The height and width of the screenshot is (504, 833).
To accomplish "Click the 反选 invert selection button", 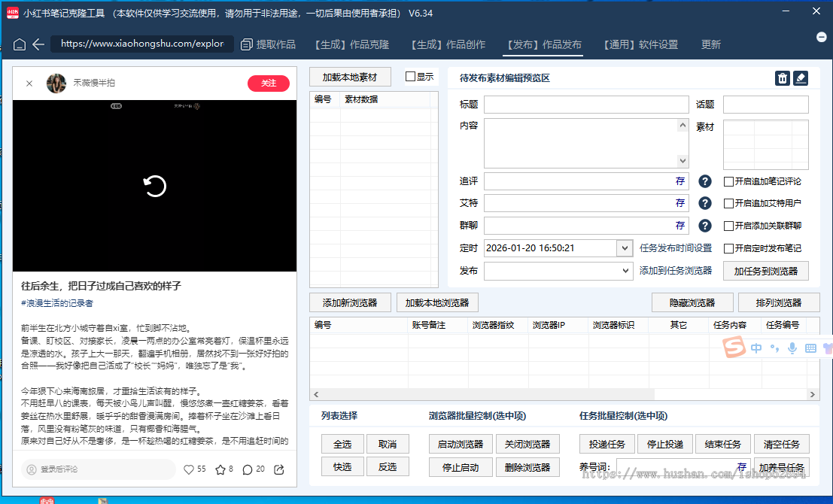I will pos(388,467).
